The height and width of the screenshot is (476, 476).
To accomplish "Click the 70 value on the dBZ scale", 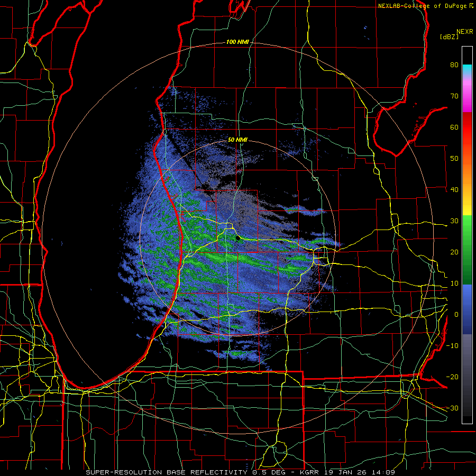I will (454, 96).
